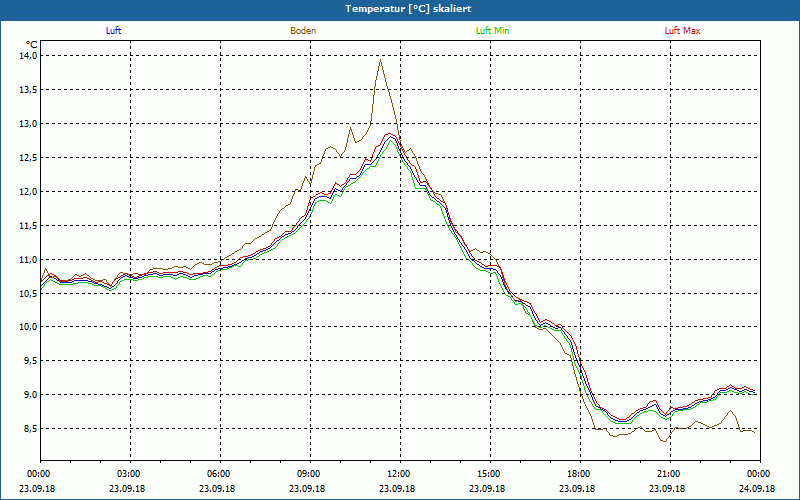
Task: Click the chart title Temperatur [°C] skaliert
Action: pos(408,9)
